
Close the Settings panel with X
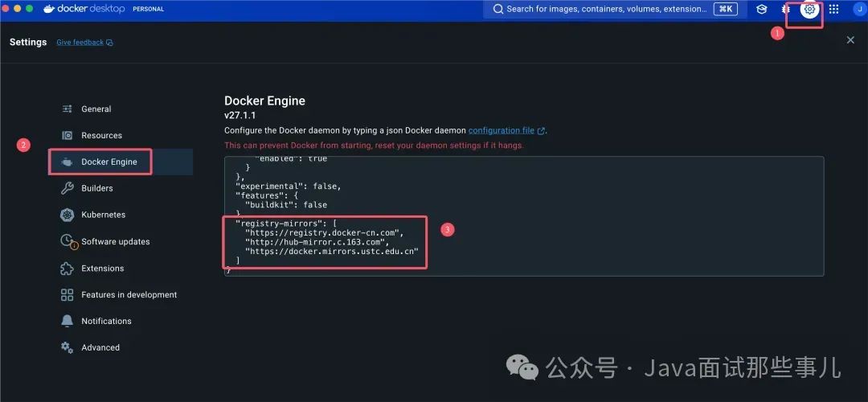(851, 40)
